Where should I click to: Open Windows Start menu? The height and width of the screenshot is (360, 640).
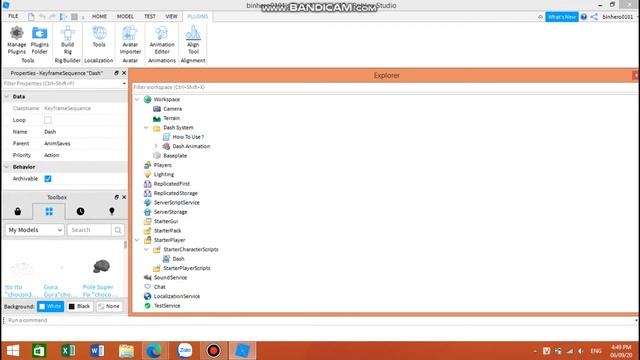[x=13, y=351]
